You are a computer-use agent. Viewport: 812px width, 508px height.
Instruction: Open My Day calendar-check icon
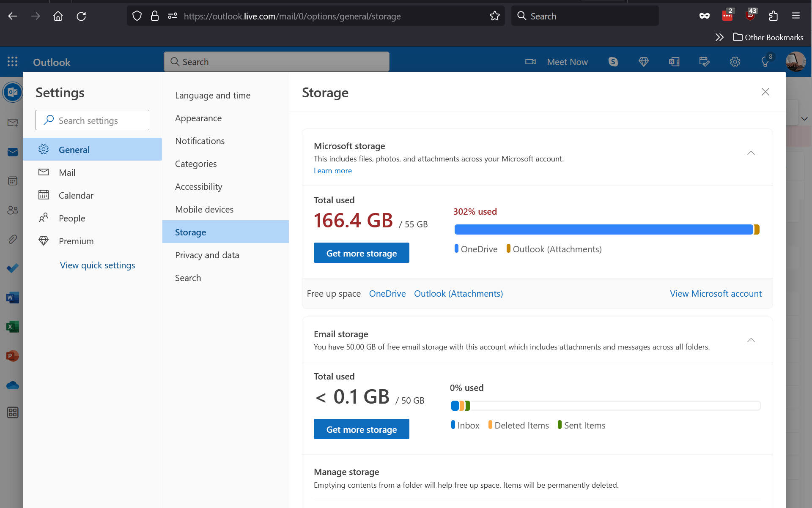704,62
